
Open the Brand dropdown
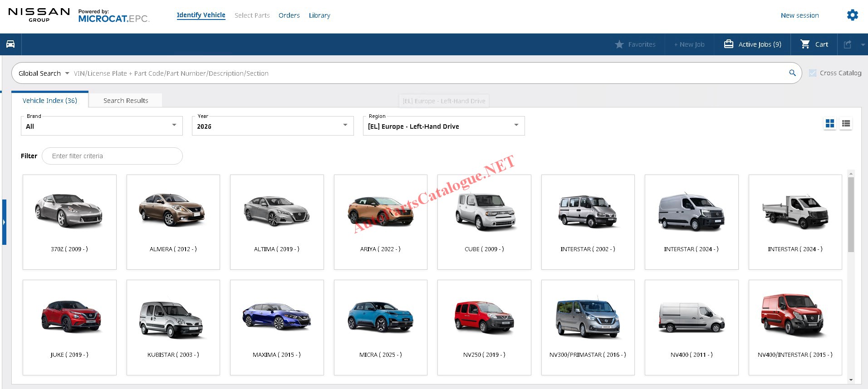click(102, 126)
